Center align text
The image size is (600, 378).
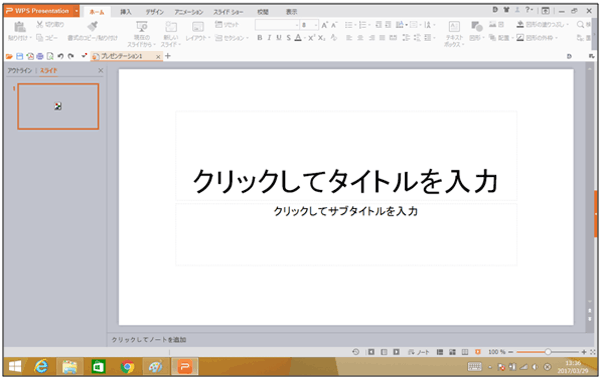tap(360, 37)
